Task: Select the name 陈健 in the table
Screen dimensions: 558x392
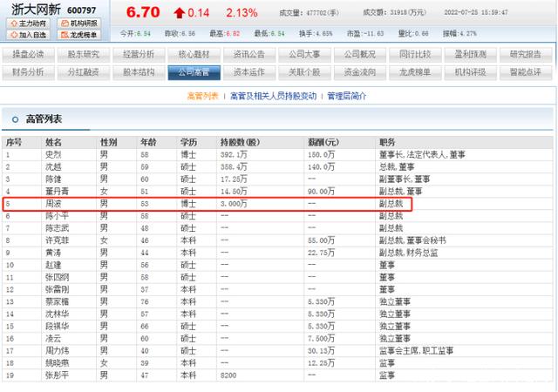Action: 53,179
